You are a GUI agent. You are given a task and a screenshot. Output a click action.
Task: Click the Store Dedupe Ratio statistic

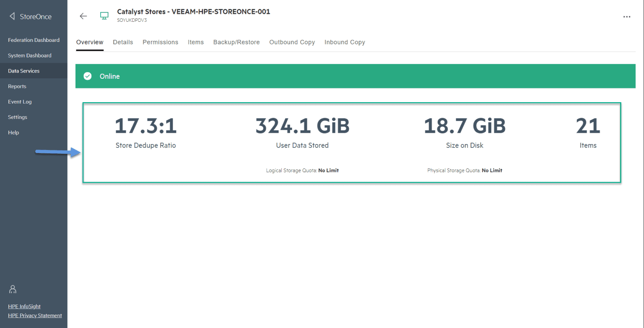point(145,132)
